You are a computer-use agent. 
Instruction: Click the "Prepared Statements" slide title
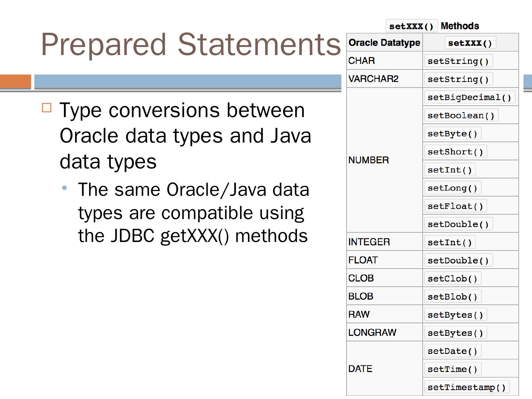click(190, 44)
